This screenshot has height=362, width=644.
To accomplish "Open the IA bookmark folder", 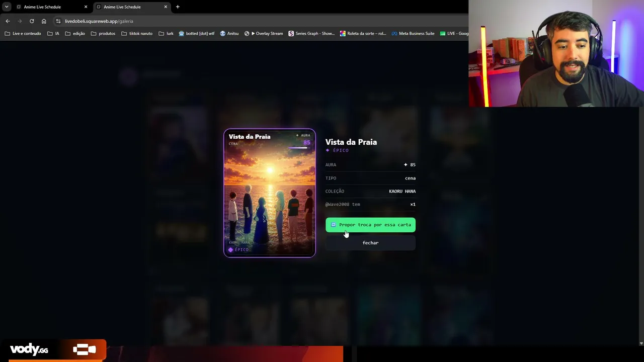I will pos(53,34).
